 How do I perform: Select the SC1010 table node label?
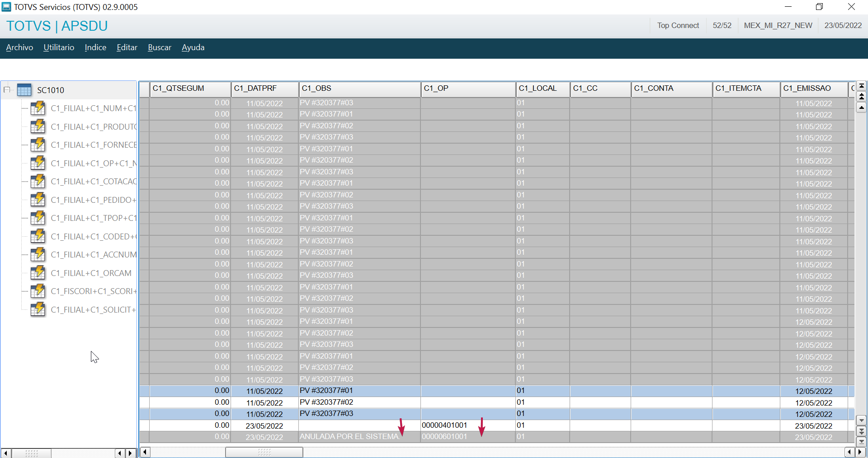tap(51, 90)
